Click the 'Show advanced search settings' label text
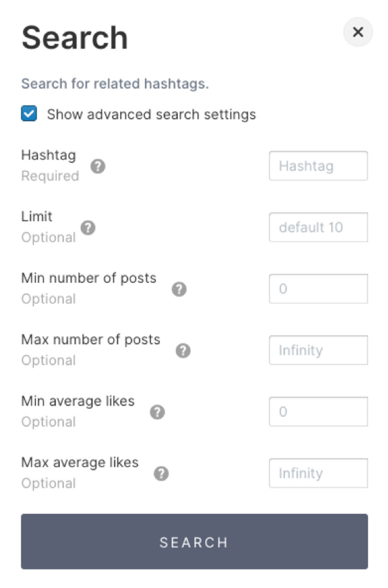 tap(151, 115)
